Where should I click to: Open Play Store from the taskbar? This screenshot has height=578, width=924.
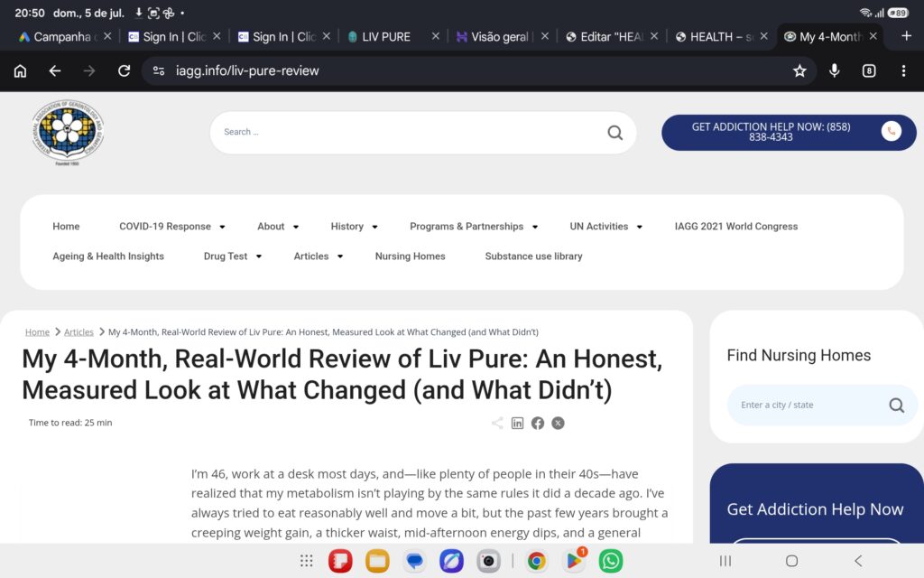pos(573,561)
